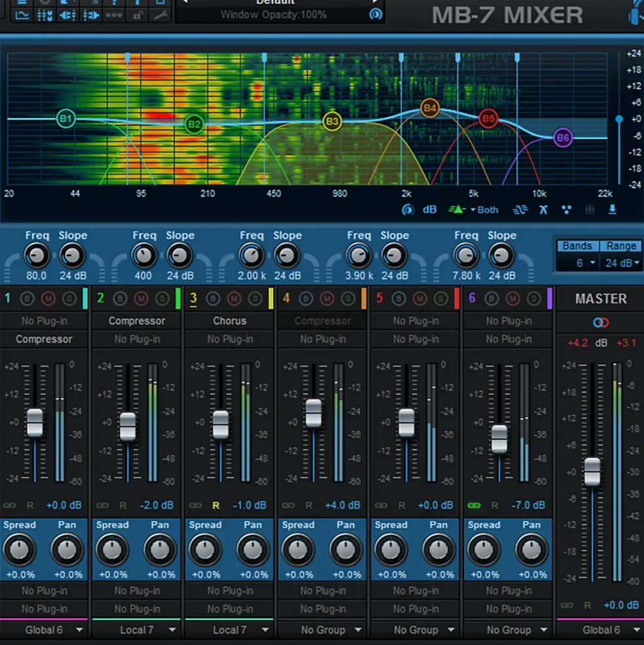Click the crossover X icon below the graph
Image resolution: width=644 pixels, height=645 pixels.
pos(543,210)
